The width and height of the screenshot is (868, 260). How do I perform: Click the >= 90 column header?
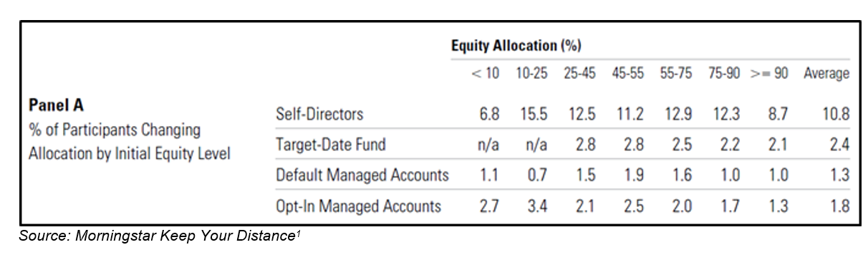click(x=769, y=74)
